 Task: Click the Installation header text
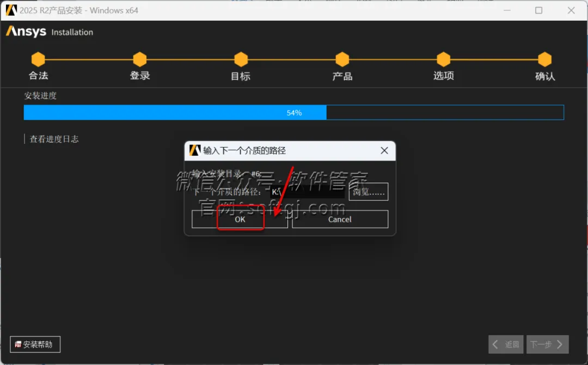[x=72, y=32]
